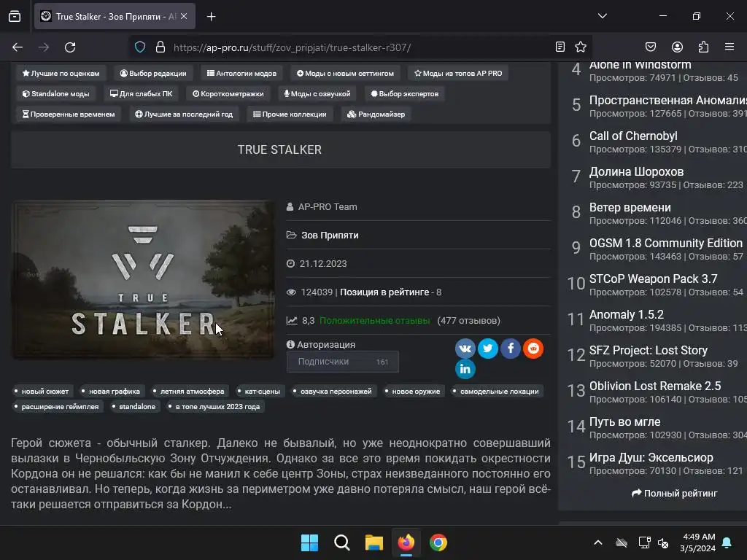
Task: Open Anomaly 1.5.2 in the rating list
Action: coord(627,315)
